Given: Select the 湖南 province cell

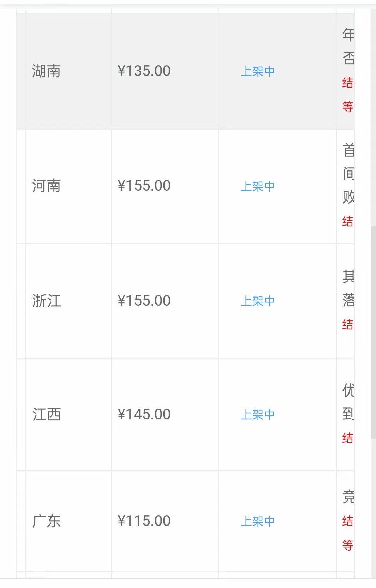Looking at the screenshot, I should 46,71.
